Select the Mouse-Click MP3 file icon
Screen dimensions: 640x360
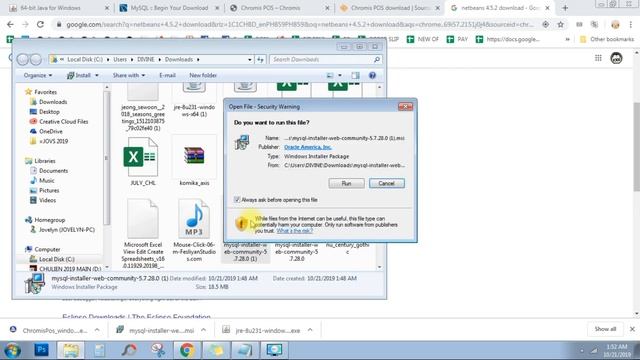pos(194,219)
